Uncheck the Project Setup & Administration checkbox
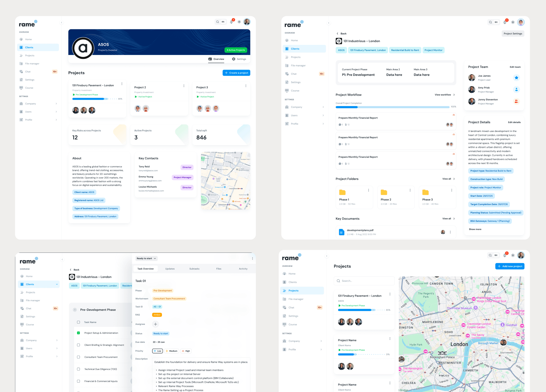The image size is (546, 392). point(78,333)
